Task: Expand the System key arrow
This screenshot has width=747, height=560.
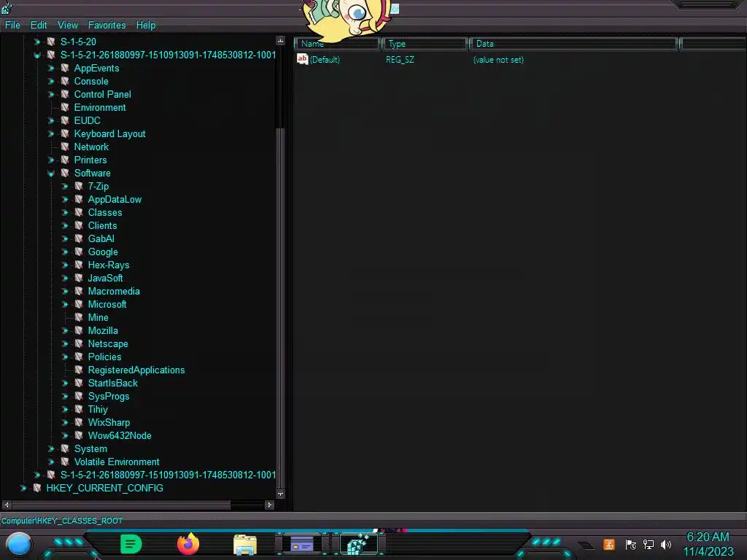Action: pyautogui.click(x=51, y=448)
